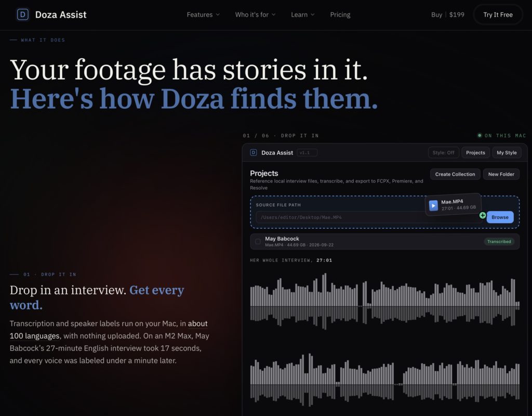Expand the Features dropdown menu
This screenshot has height=416, width=532.
coord(203,15)
